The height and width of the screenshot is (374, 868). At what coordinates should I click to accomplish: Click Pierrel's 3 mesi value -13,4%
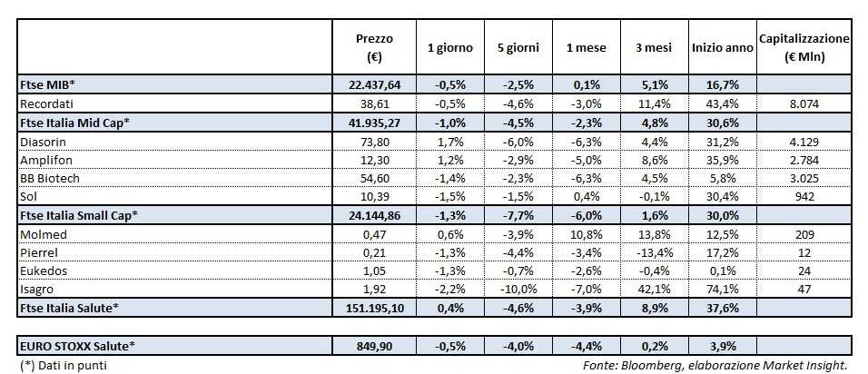tap(654, 252)
